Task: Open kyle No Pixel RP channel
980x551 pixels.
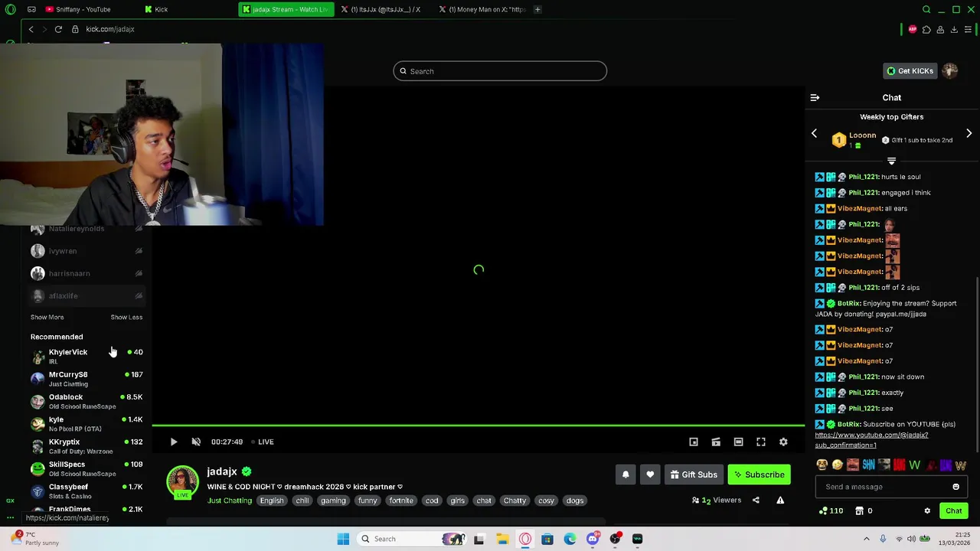Action: click(x=87, y=423)
